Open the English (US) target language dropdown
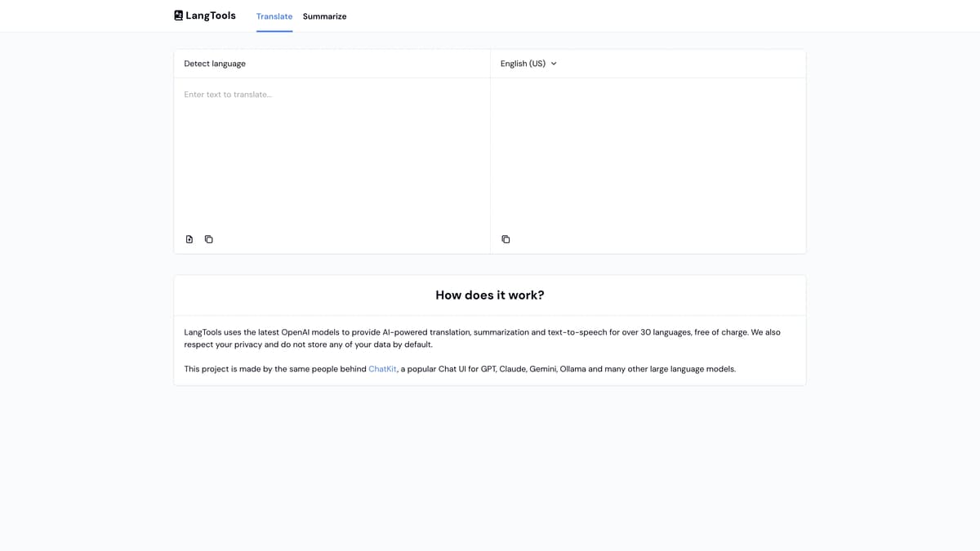980x551 pixels. (528, 64)
